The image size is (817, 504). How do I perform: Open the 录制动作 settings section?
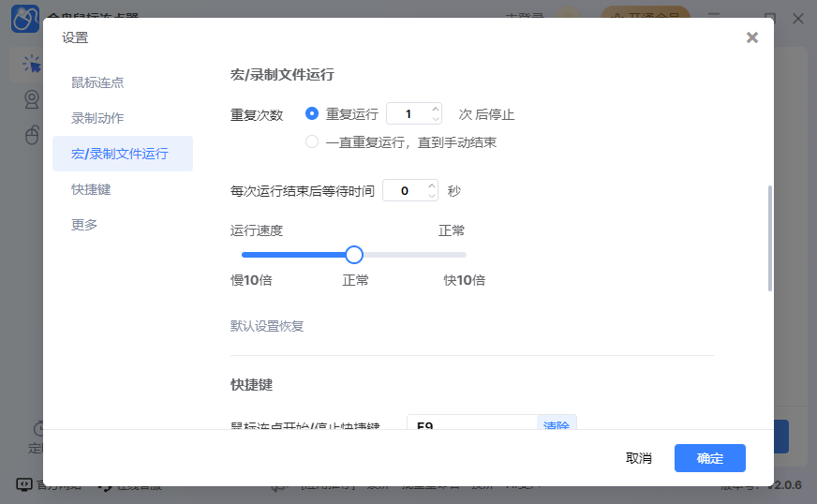97,118
